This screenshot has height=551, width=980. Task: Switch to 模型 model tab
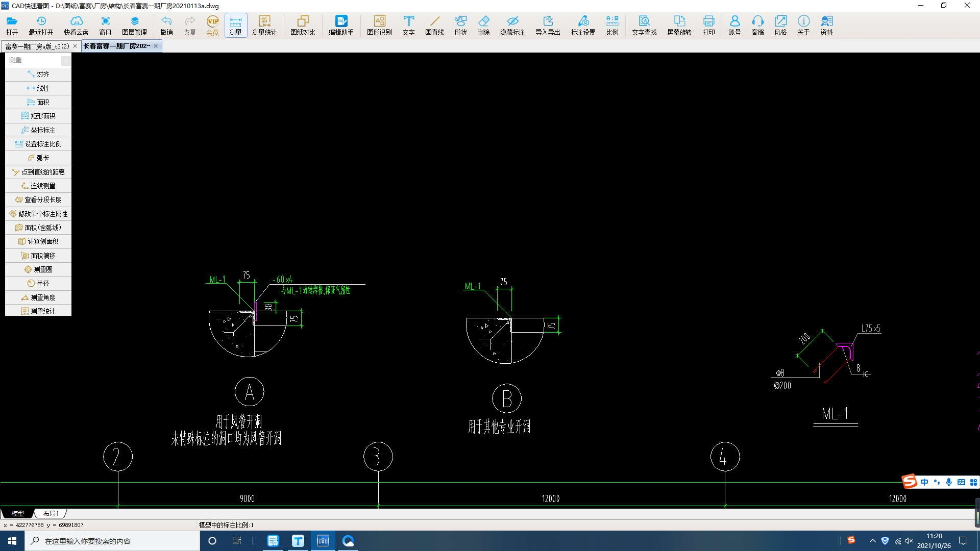17,513
